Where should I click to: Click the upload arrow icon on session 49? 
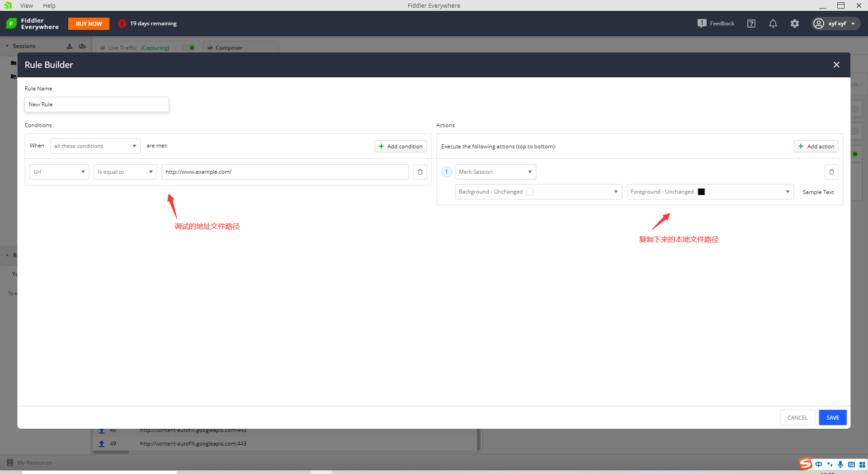102,444
